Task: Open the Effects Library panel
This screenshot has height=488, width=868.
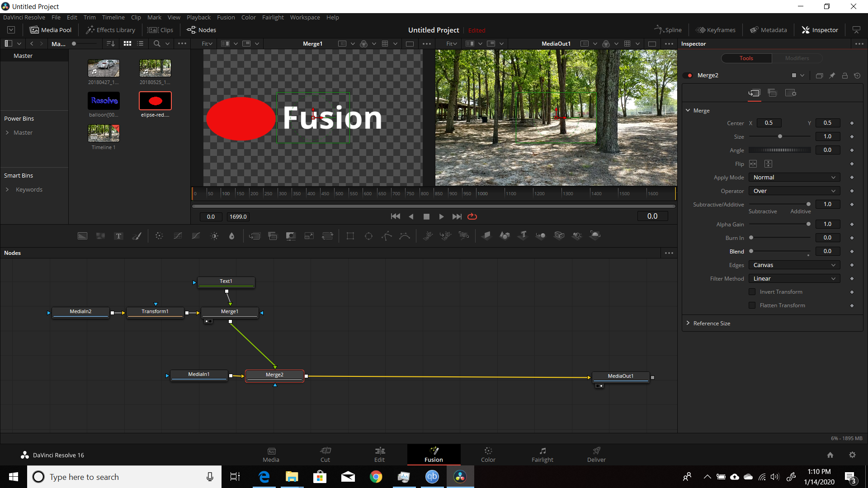Action: (111, 30)
